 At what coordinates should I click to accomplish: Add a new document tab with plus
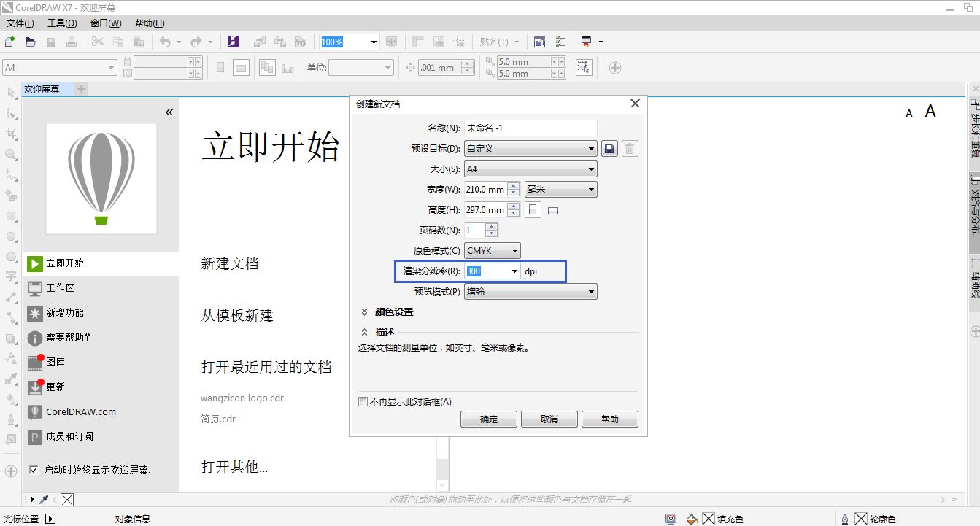(82, 89)
